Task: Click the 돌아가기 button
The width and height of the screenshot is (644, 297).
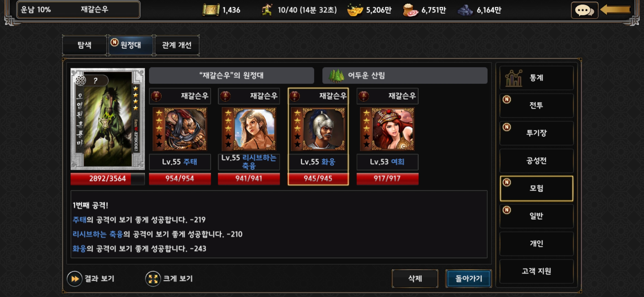Action: 469,279
